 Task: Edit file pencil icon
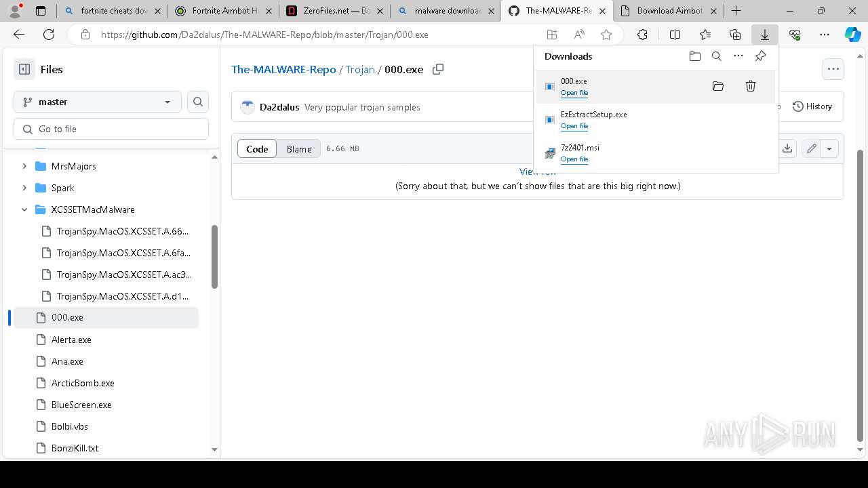tap(811, 148)
